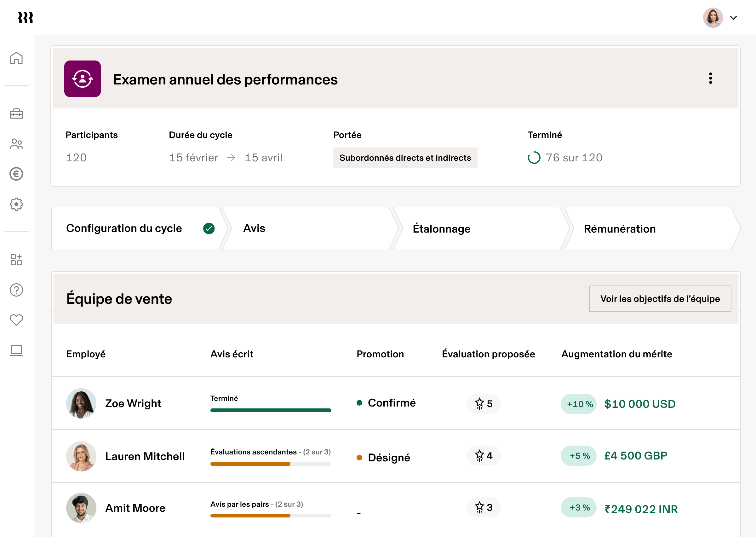Click the Confirmé status dot for Zoe Wright

pyautogui.click(x=360, y=403)
